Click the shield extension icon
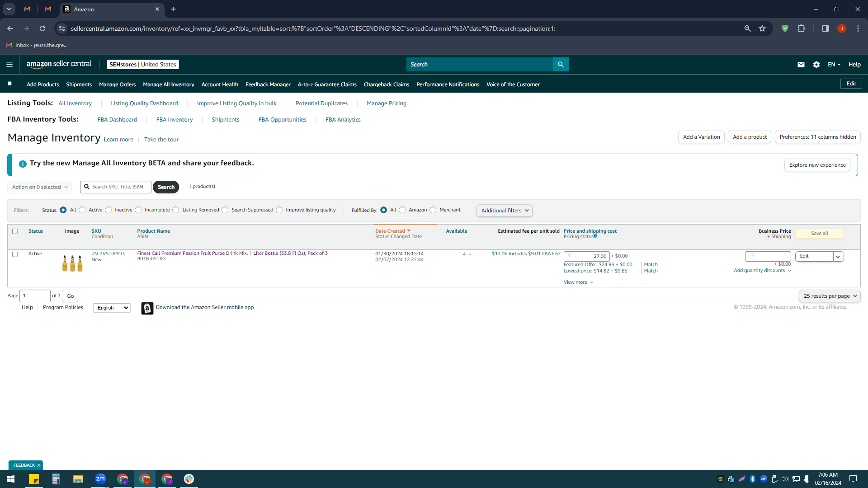The height and width of the screenshot is (488, 868). click(785, 28)
